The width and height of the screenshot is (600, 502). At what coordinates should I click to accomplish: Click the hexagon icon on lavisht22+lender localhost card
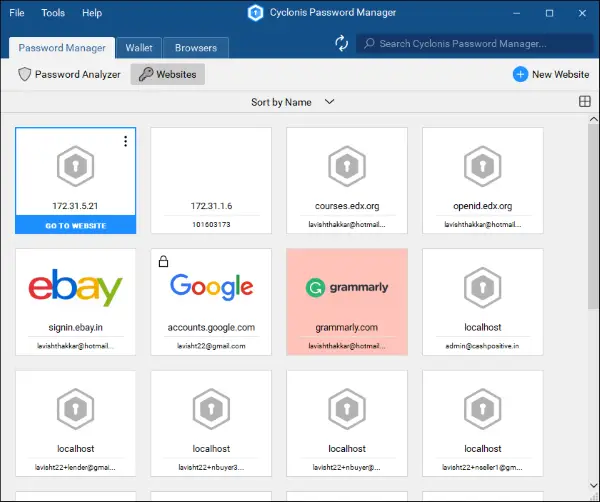[75, 409]
